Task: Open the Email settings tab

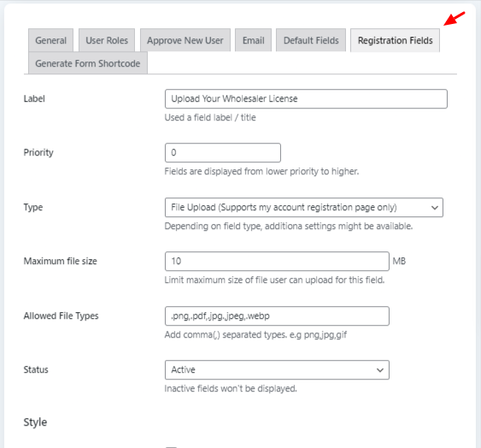Action: (x=254, y=40)
